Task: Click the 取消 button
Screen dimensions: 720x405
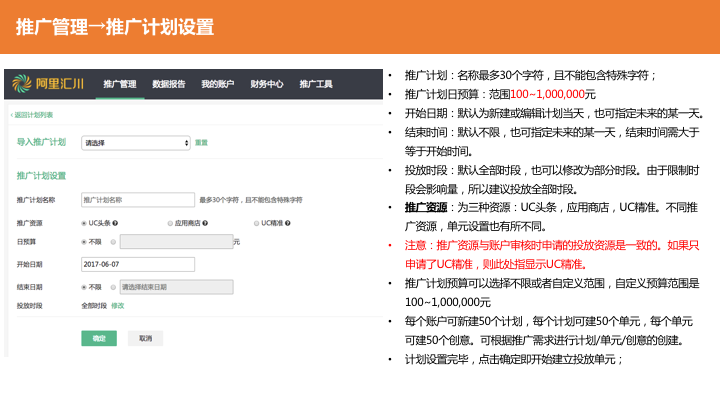Action: click(x=146, y=338)
